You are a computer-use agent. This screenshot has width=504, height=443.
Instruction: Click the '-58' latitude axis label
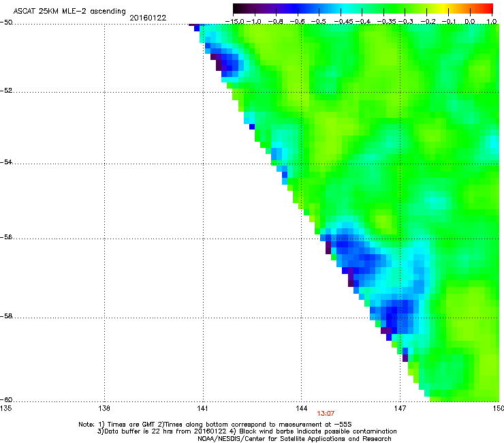pos(6,316)
